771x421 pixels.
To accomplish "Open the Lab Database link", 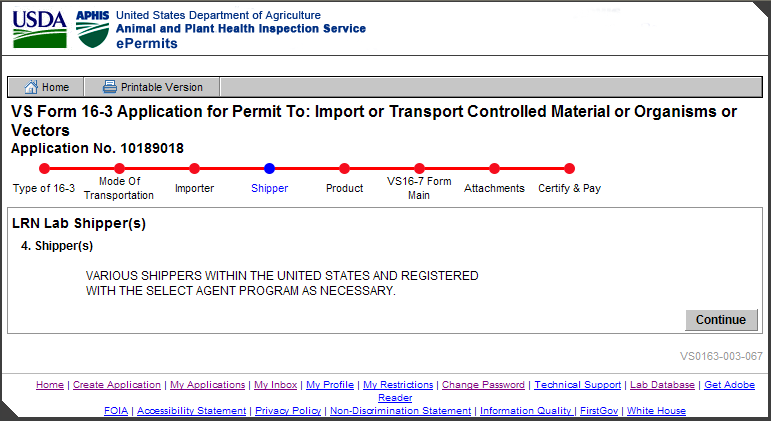I will [662, 385].
